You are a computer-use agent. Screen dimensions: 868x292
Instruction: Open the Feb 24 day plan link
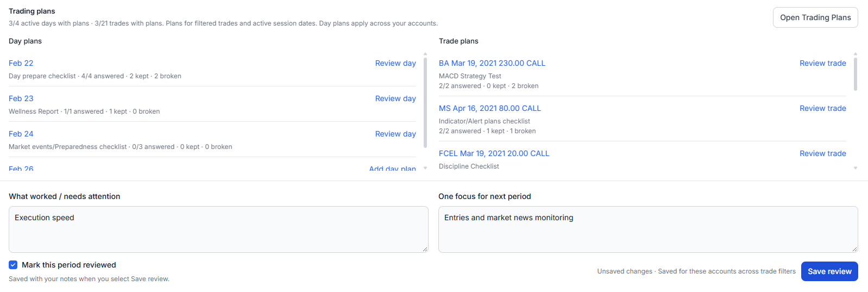21,134
